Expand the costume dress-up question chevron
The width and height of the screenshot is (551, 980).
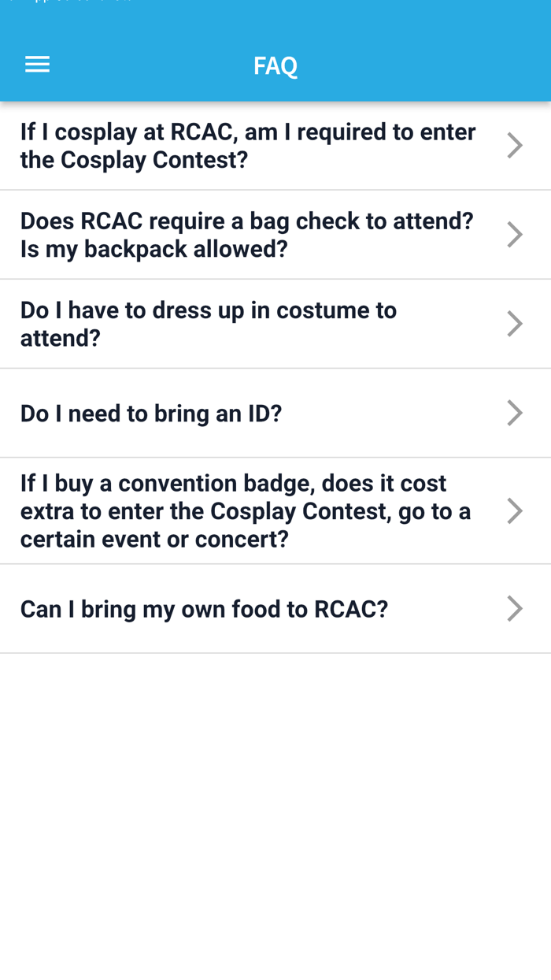[x=515, y=324]
